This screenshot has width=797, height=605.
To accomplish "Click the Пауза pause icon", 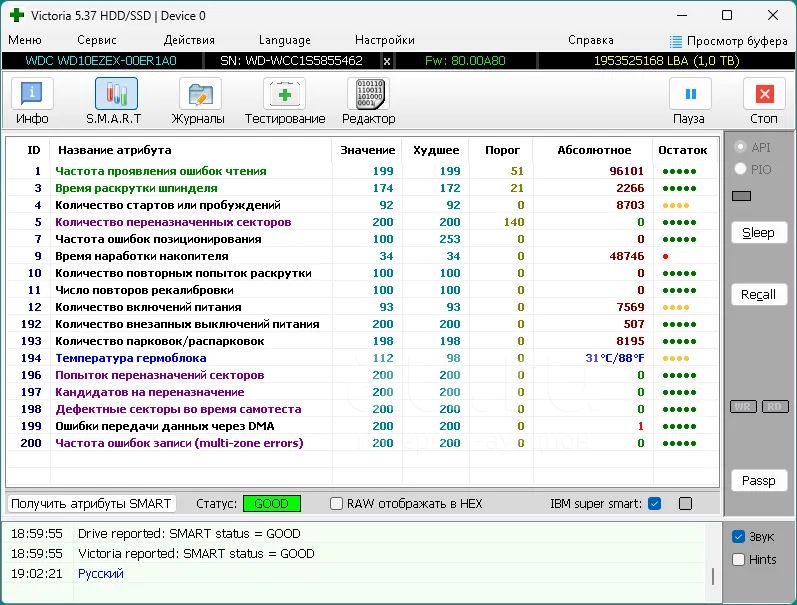I will click(690, 94).
